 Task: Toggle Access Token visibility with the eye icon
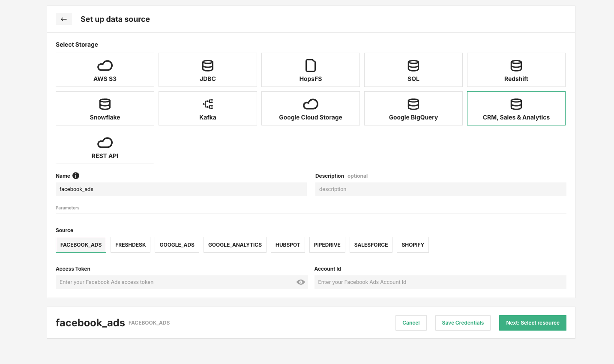coord(300,282)
